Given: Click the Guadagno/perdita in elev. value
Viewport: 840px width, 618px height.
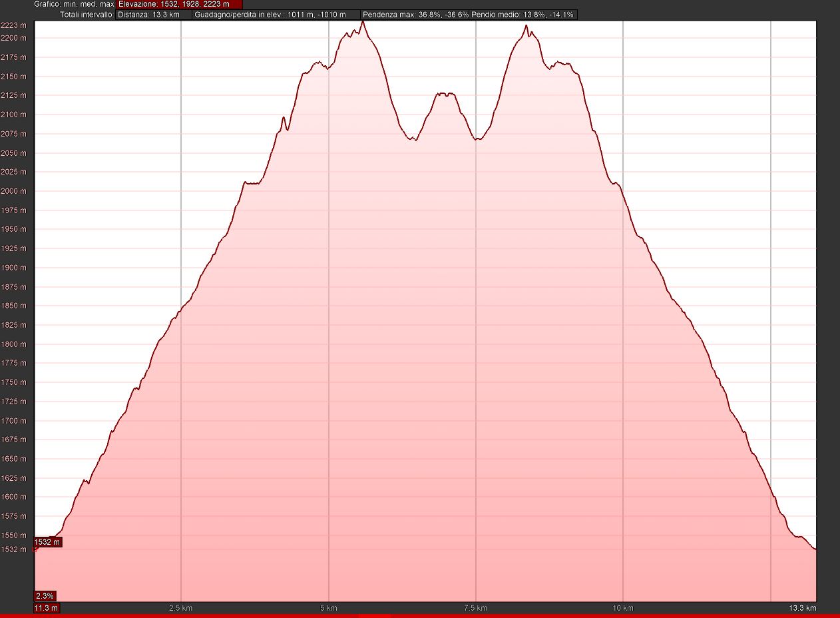Looking at the screenshot, I should pos(276,15).
